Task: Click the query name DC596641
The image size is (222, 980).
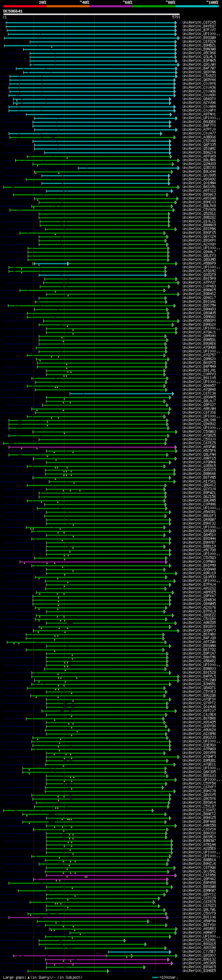Action: [x=13, y=11]
